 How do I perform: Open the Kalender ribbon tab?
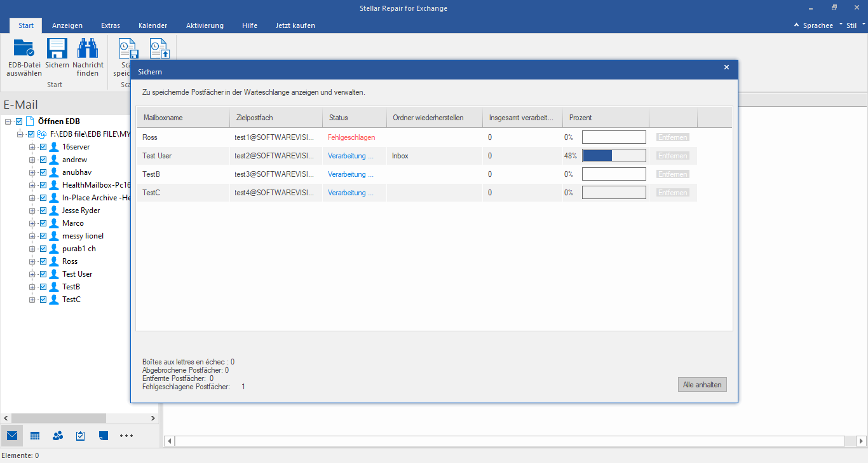click(153, 25)
